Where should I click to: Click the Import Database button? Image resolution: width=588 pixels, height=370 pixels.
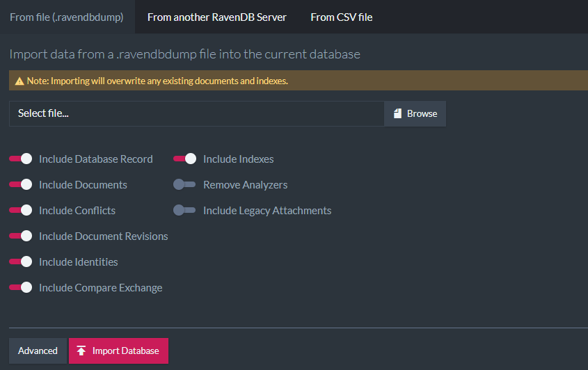click(x=118, y=351)
